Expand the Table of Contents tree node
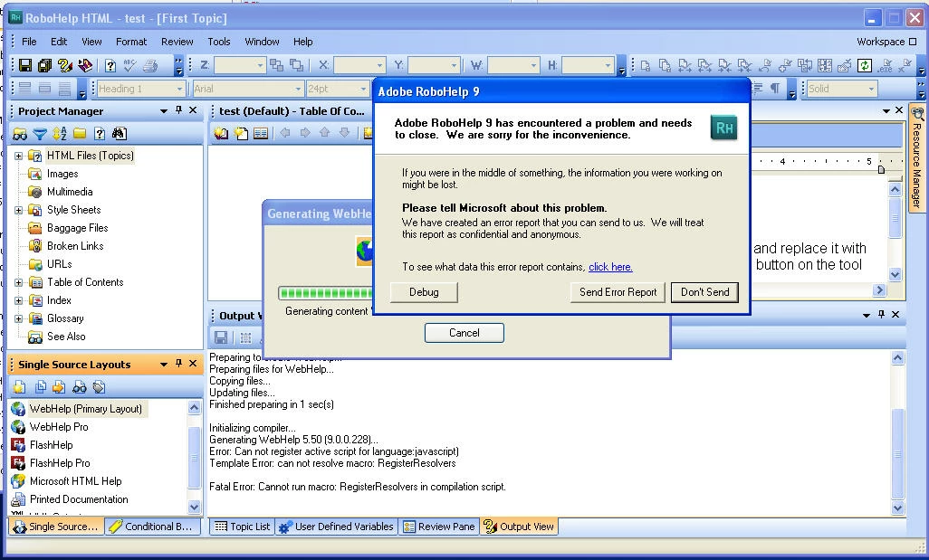 tap(18, 282)
